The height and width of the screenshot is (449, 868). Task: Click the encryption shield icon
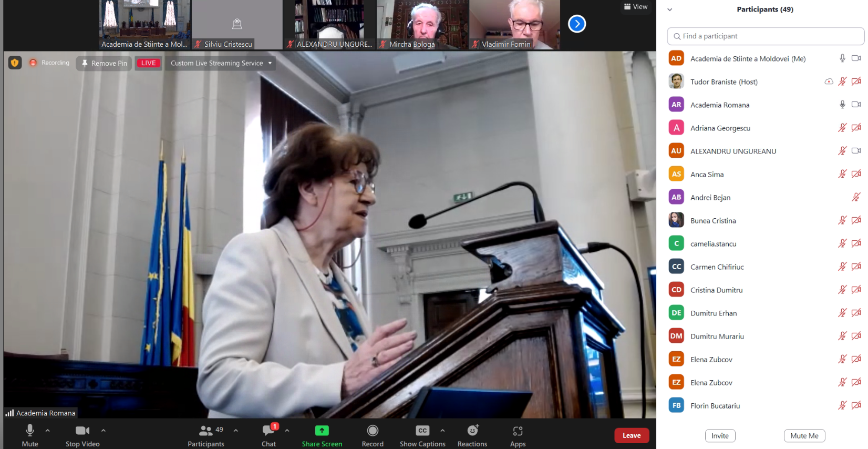pyautogui.click(x=15, y=63)
